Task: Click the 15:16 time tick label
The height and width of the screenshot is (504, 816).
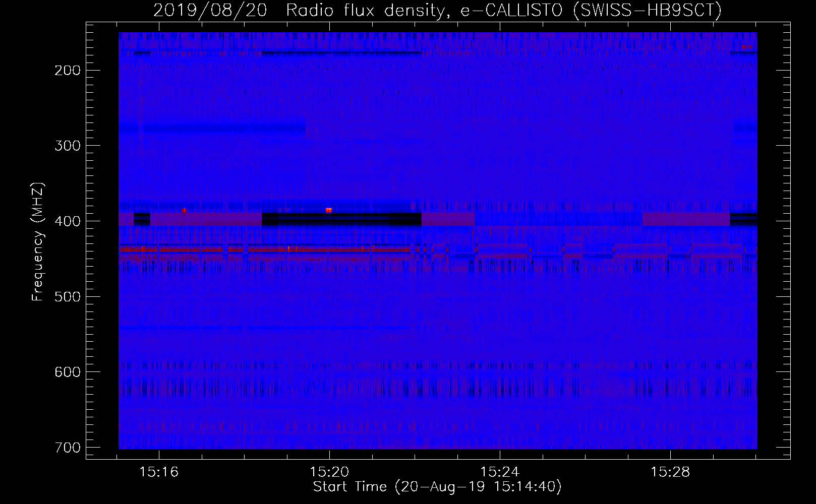Action: [x=159, y=472]
